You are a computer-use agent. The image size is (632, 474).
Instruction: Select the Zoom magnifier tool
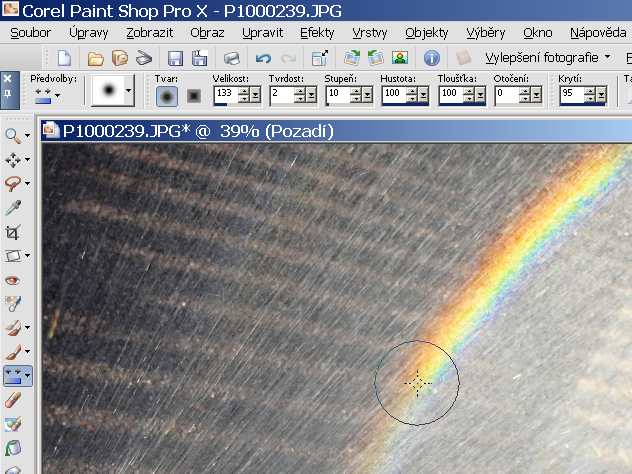13,136
